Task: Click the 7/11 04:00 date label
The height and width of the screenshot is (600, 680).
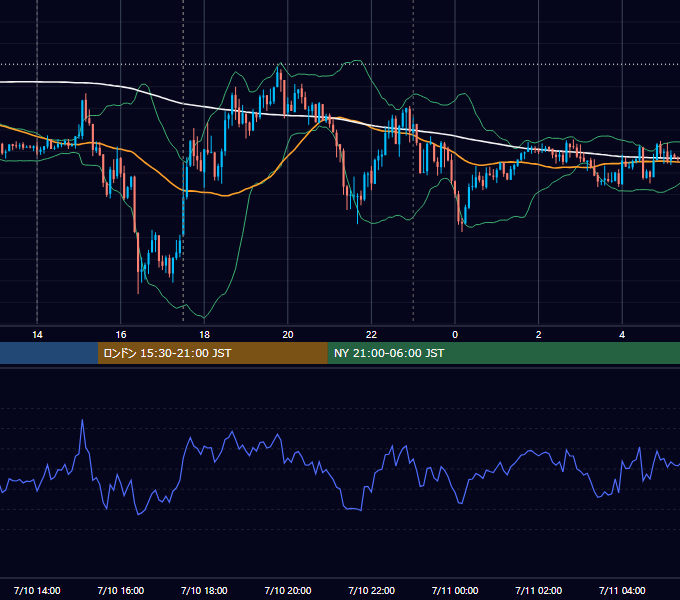Action: [622, 590]
